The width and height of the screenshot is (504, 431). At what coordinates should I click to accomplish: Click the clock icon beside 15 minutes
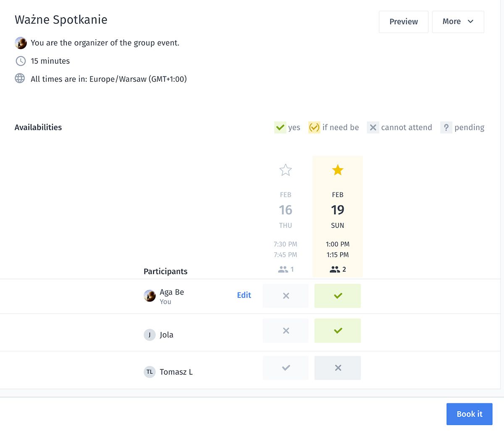pyautogui.click(x=21, y=61)
